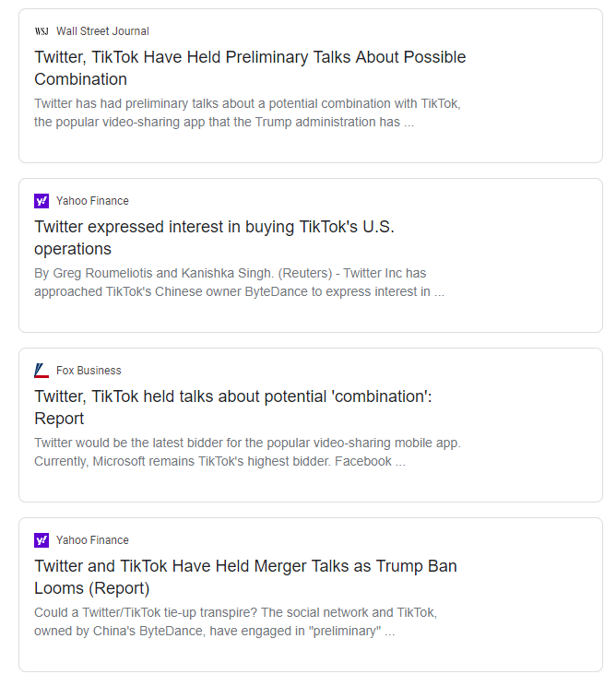Open 'Twitter and TikTok Have Held Merger Talks' headline
This screenshot has height=686, width=616.
(245, 577)
